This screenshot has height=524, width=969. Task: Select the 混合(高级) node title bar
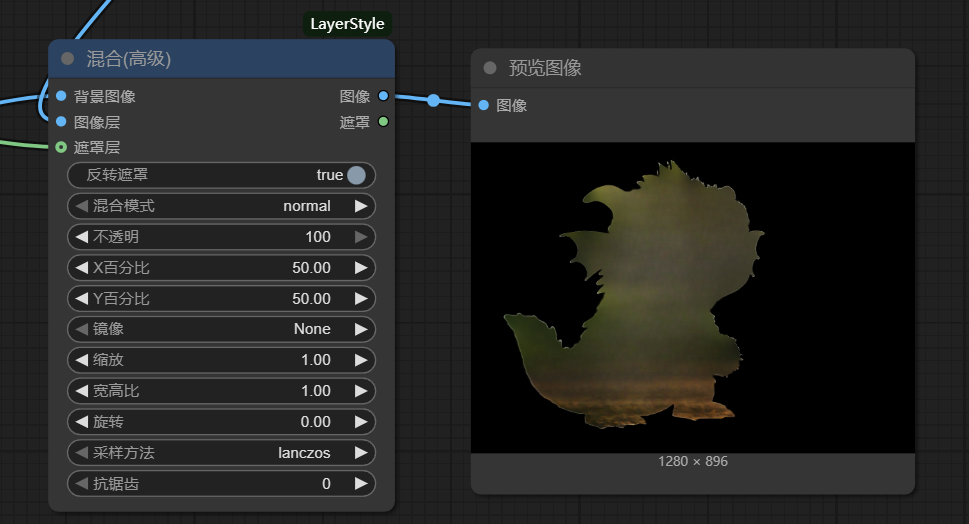221,59
